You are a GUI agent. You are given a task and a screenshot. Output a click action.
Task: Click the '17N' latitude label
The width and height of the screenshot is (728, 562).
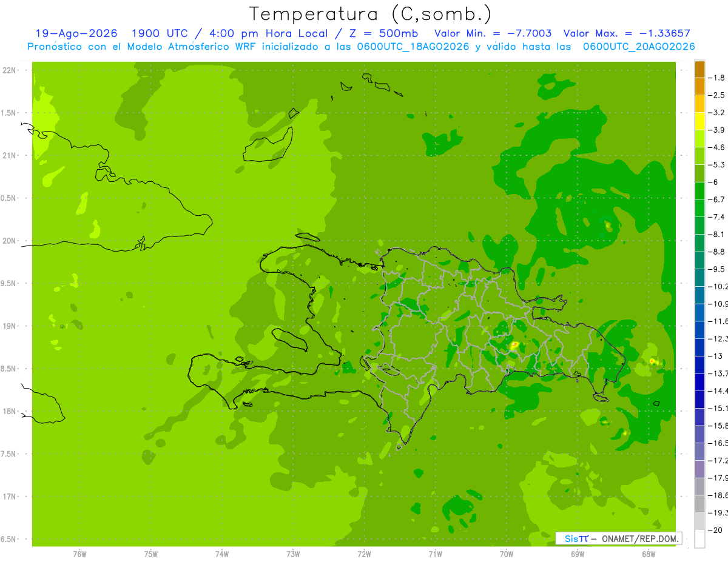10,497
